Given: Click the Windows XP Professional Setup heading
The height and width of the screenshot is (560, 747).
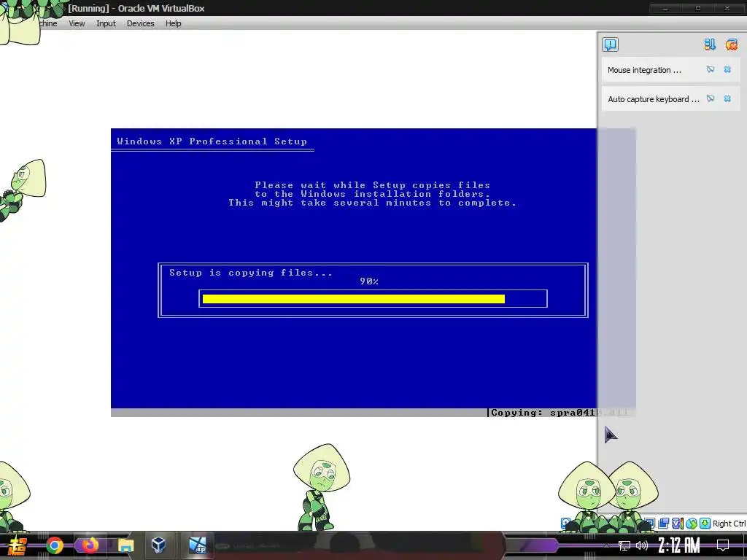Looking at the screenshot, I should click(x=212, y=141).
